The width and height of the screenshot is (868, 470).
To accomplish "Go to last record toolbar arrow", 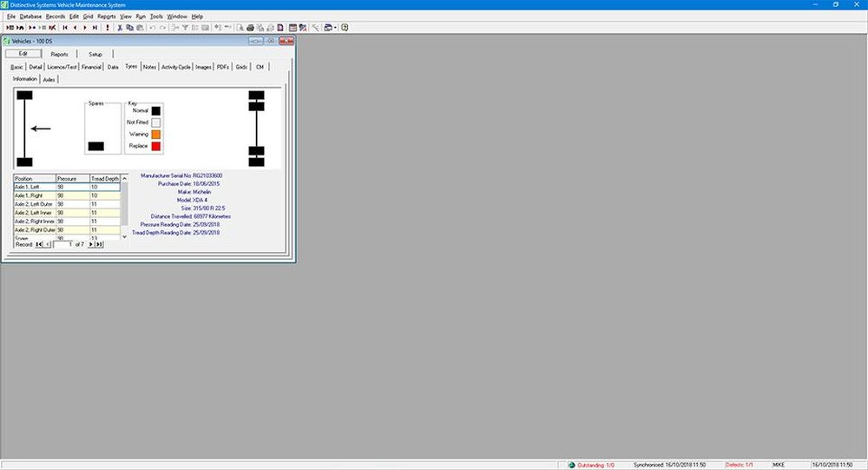I will pyautogui.click(x=95, y=27).
